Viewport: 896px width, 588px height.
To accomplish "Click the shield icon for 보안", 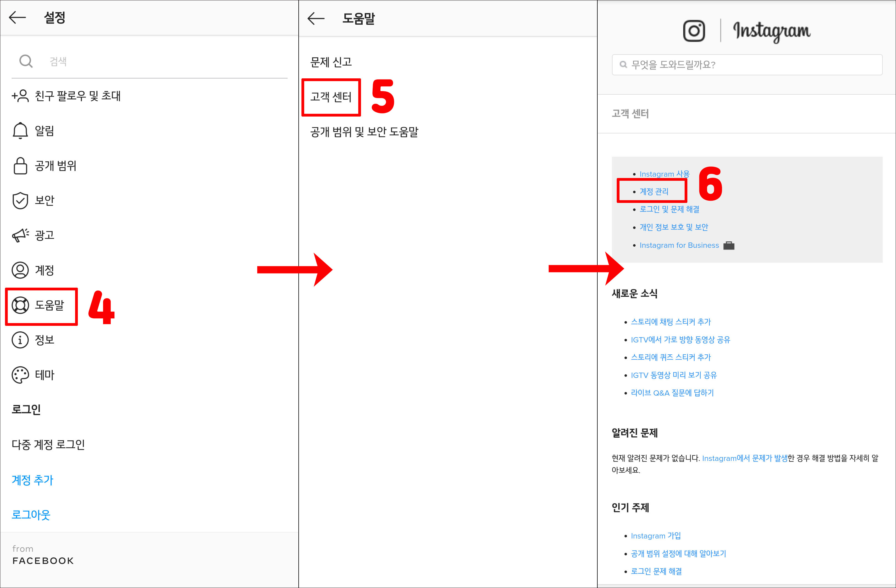I will click(20, 200).
